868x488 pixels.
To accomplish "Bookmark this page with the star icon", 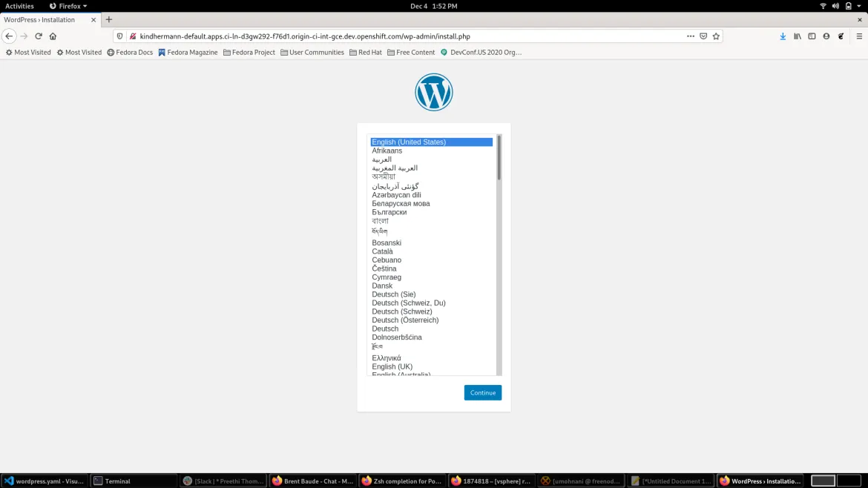I will [x=716, y=36].
